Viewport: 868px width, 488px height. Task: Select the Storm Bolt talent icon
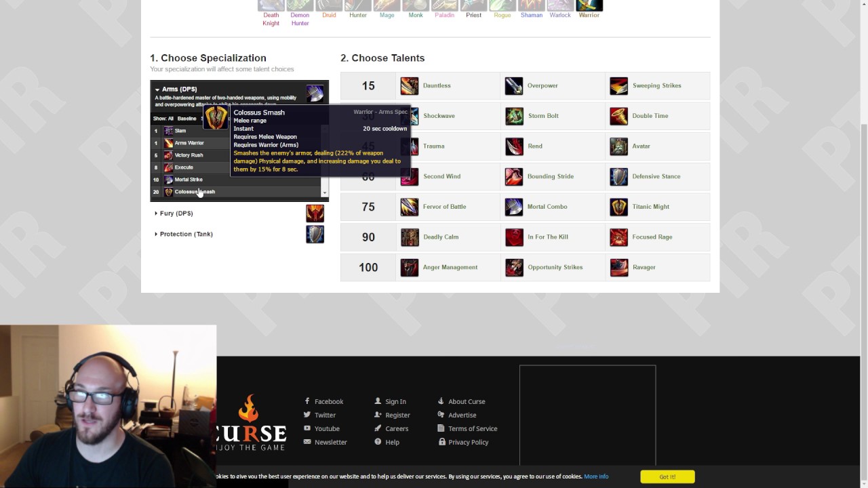point(514,116)
